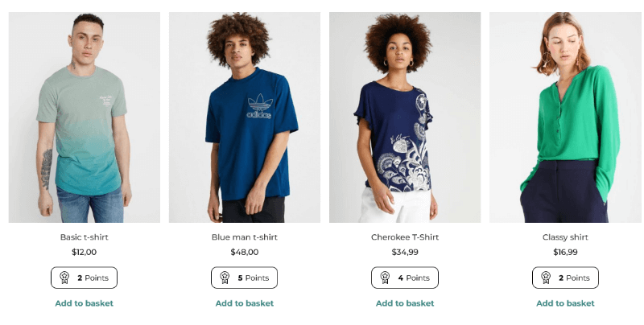Click the Basic t-shirt product title
644x325 pixels.
tap(85, 237)
